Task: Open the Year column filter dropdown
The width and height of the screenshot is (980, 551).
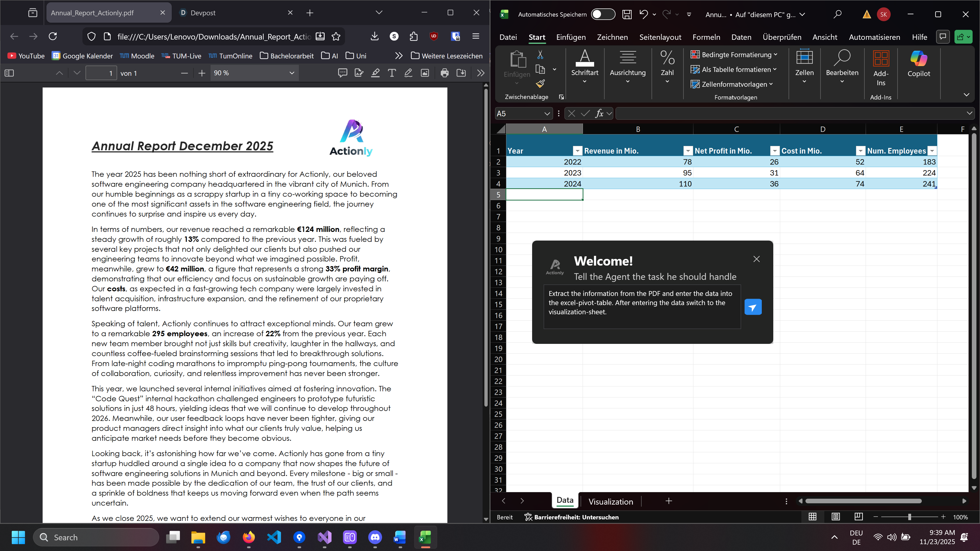Action: (x=577, y=151)
